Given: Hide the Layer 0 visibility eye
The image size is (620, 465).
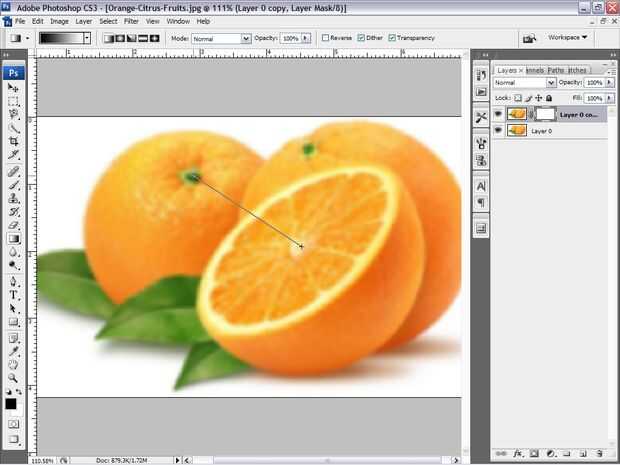Looking at the screenshot, I should [498, 130].
